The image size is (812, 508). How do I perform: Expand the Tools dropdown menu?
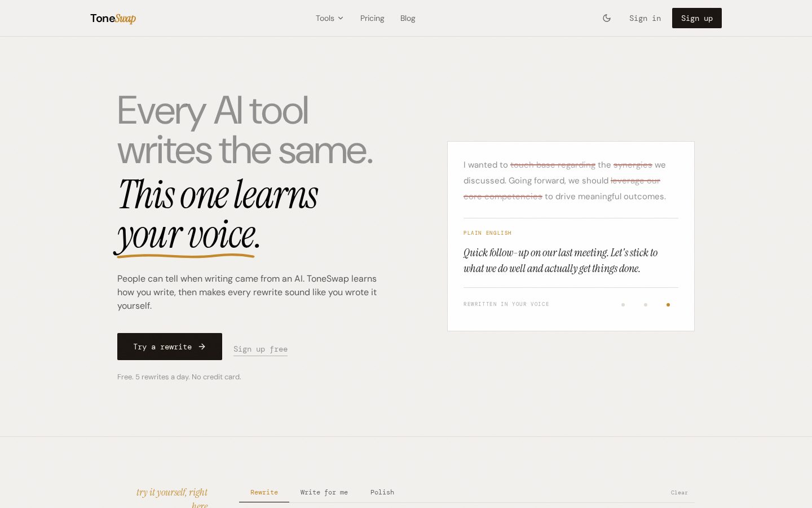[329, 18]
